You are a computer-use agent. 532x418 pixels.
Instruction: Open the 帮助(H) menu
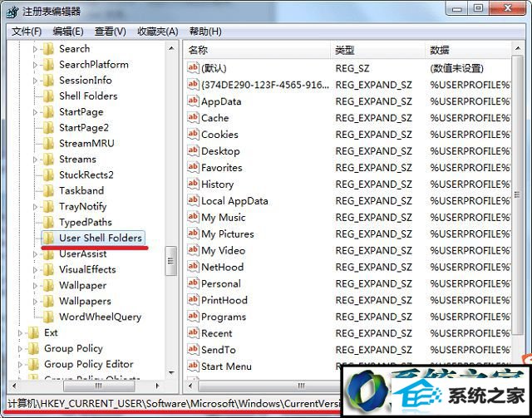(x=205, y=32)
